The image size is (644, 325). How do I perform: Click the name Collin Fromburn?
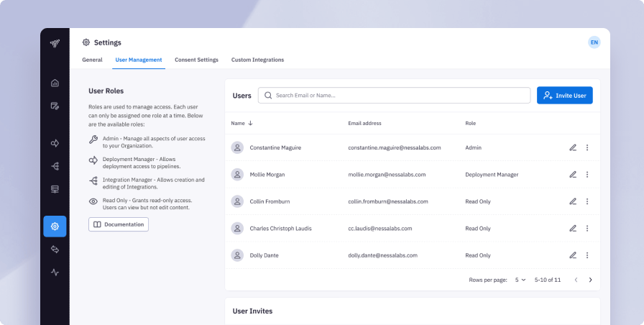[x=270, y=201]
